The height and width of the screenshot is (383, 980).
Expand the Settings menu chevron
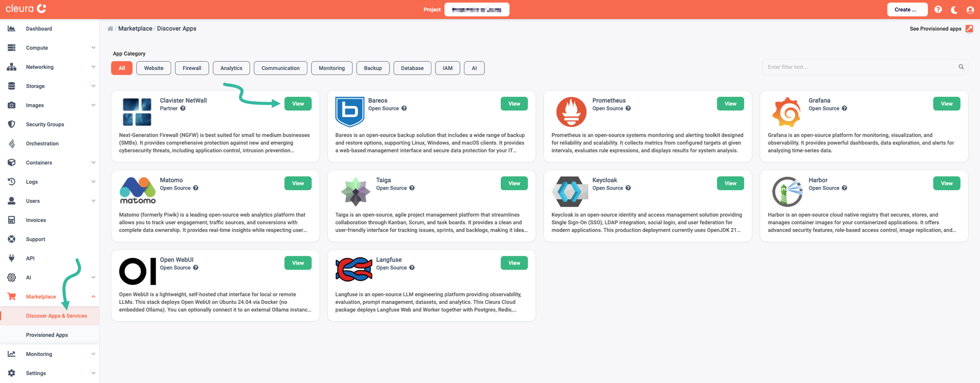tap(93, 373)
